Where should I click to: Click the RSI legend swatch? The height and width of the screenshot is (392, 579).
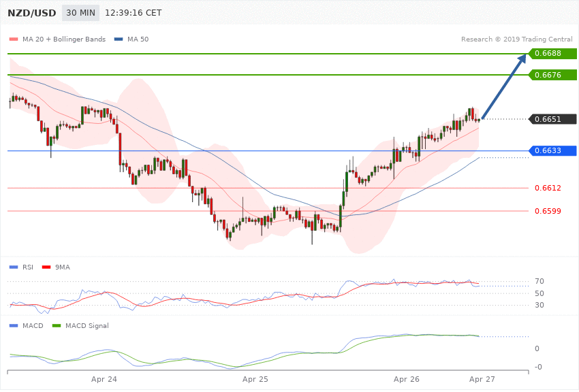(14, 267)
